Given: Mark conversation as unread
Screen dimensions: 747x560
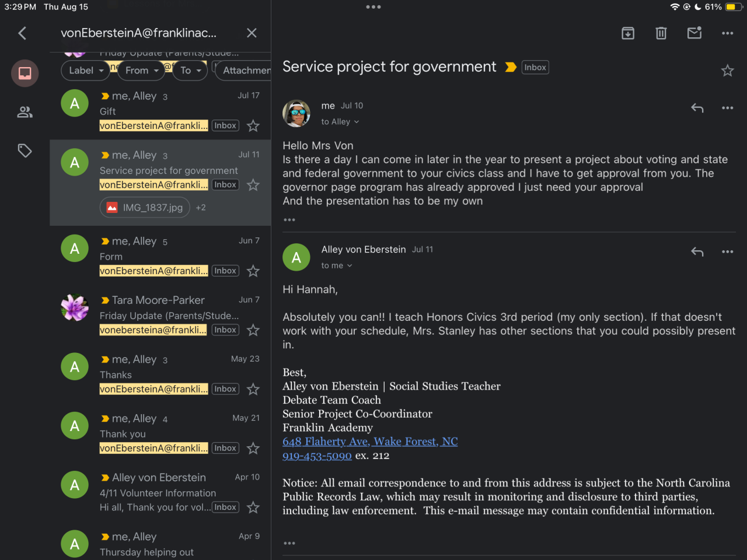Looking at the screenshot, I should tap(694, 33).
